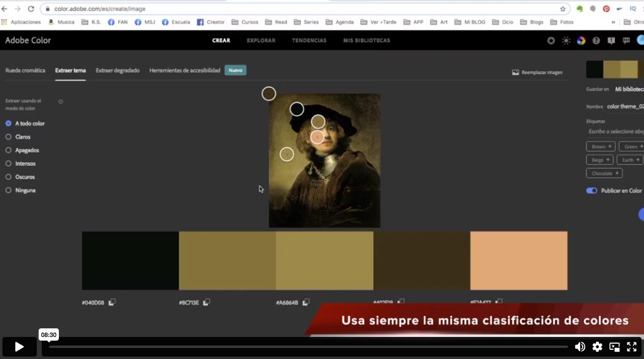Switch to the Extraer degradado tab

[118, 70]
